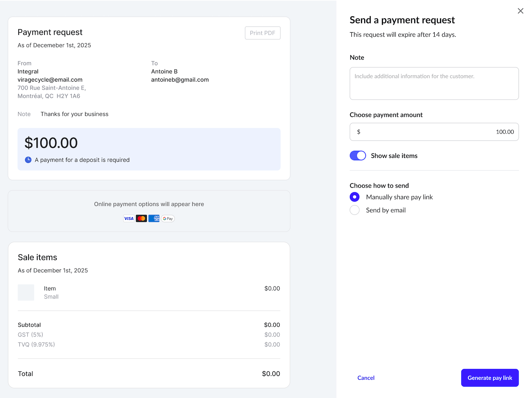This screenshot has width=532, height=398.
Task: Select the American Express icon
Action: [154, 218]
